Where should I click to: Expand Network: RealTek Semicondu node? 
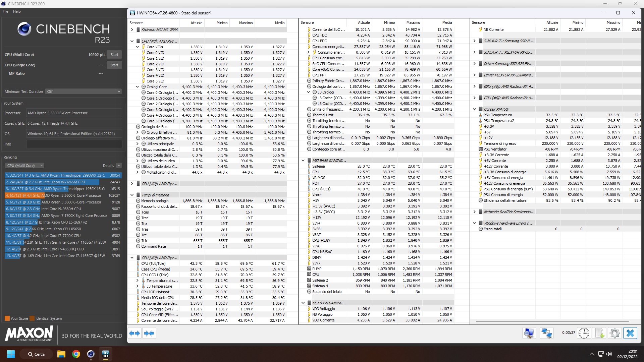point(475,212)
